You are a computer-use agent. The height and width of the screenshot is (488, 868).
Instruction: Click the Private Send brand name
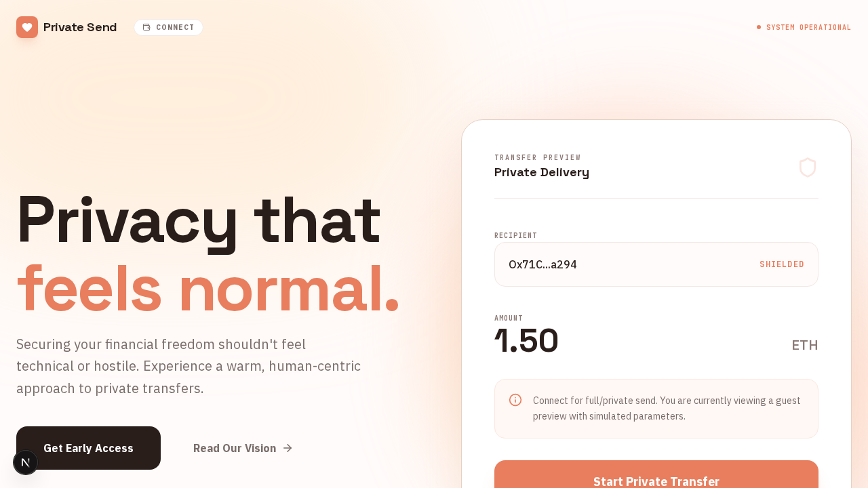[80, 27]
